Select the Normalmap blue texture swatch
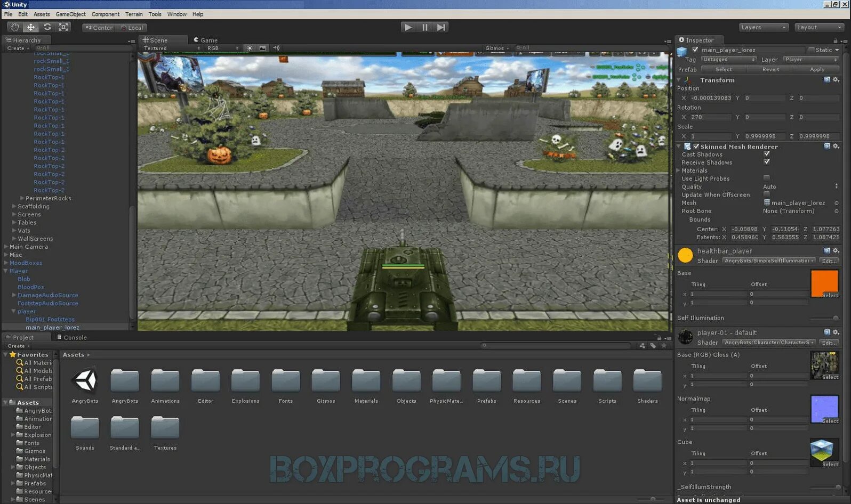 point(824,409)
